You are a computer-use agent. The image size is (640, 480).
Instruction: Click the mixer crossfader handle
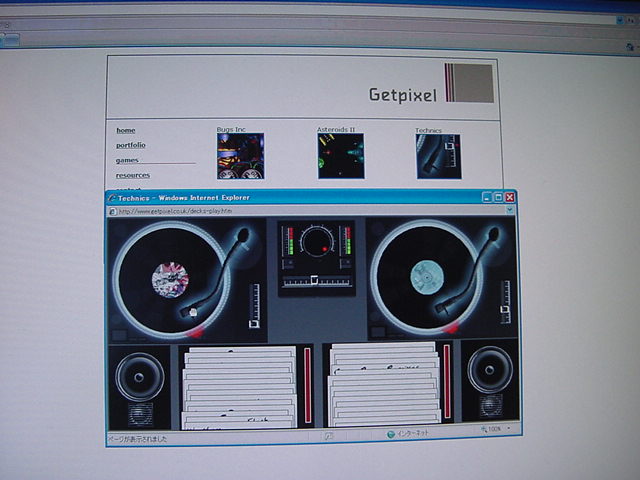coord(315,280)
